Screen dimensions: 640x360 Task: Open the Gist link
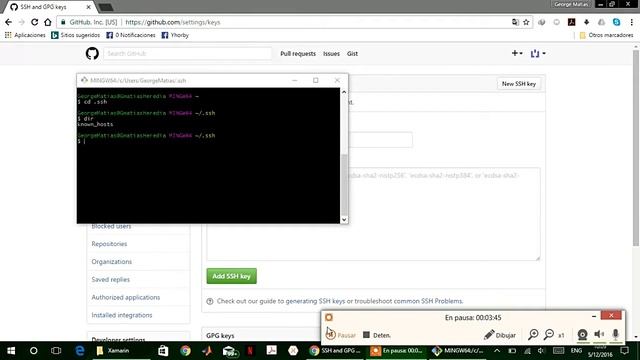[352, 53]
